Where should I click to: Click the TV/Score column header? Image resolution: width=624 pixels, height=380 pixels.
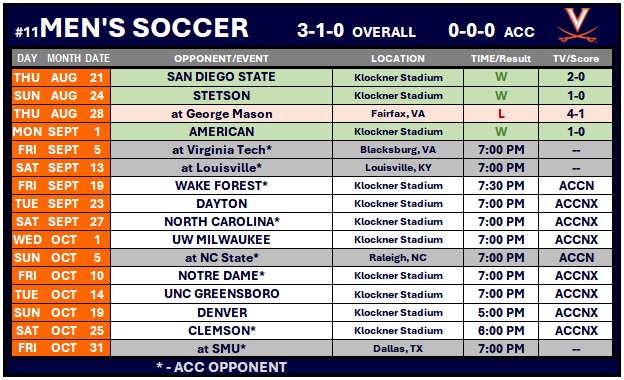(x=575, y=58)
